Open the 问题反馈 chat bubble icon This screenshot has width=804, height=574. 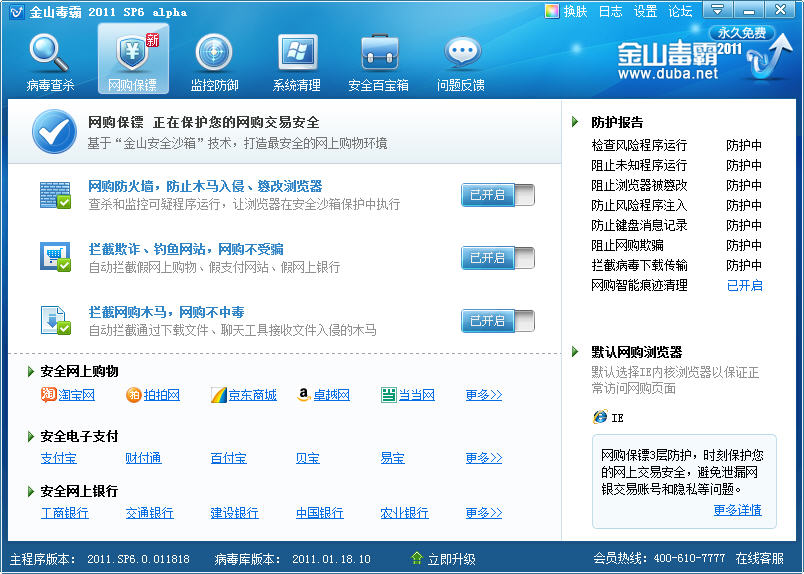463,52
